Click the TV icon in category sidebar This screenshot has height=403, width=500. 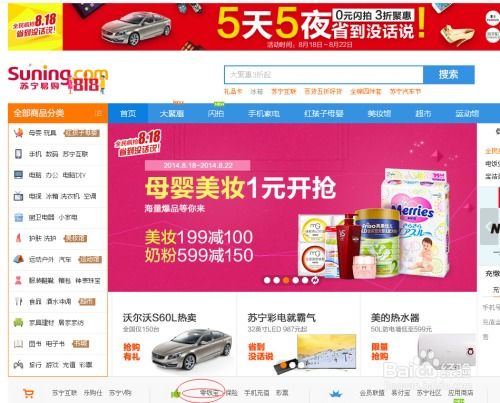pyautogui.click(x=18, y=196)
